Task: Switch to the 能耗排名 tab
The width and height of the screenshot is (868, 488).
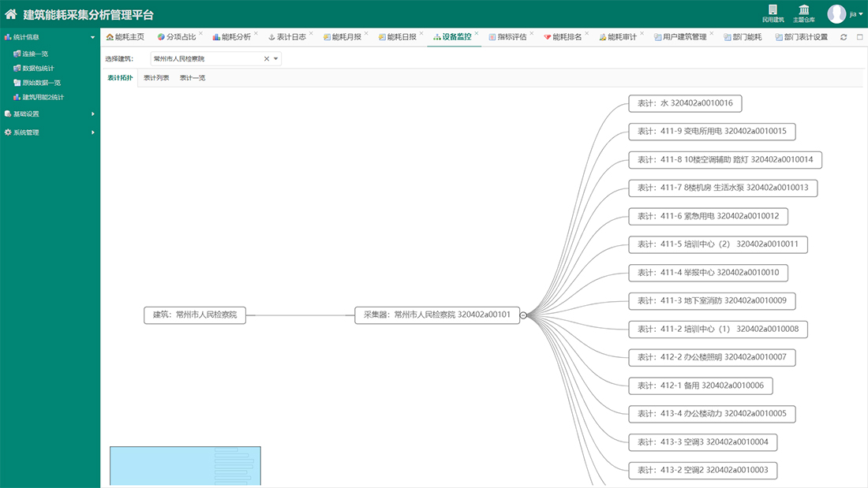Action: click(x=563, y=37)
